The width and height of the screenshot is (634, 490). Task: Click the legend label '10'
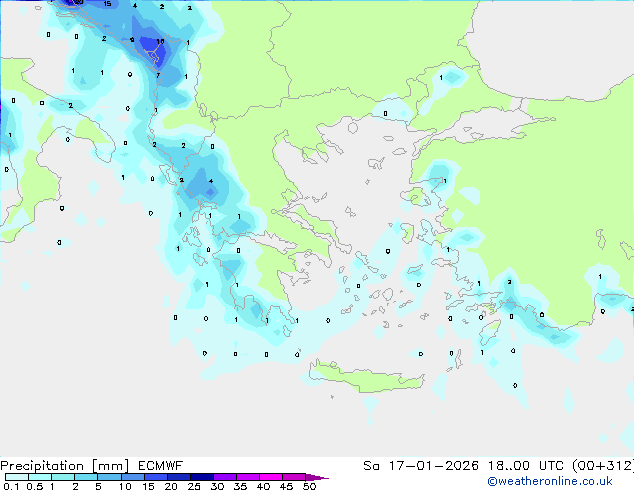(125, 486)
